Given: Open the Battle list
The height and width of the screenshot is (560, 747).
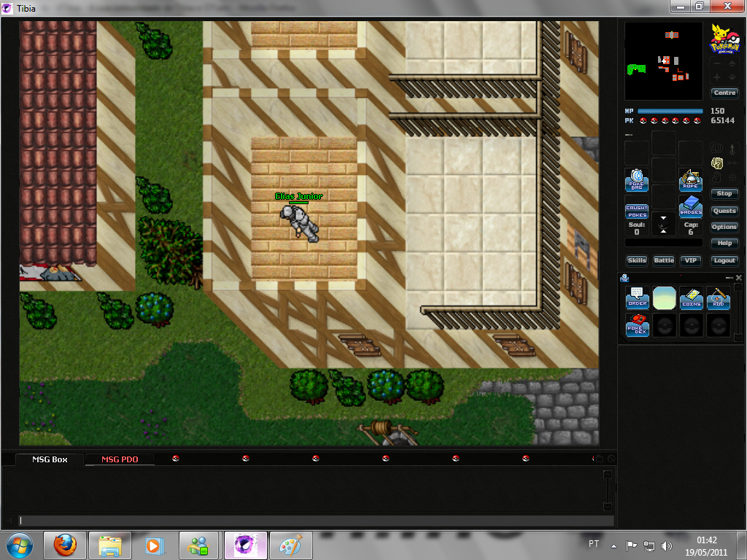Looking at the screenshot, I should 664,260.
